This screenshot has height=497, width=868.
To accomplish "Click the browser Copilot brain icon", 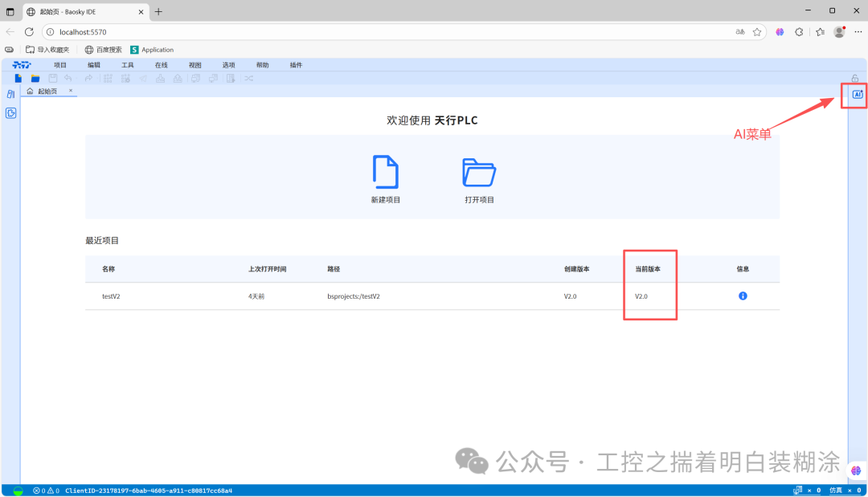I will 780,32.
